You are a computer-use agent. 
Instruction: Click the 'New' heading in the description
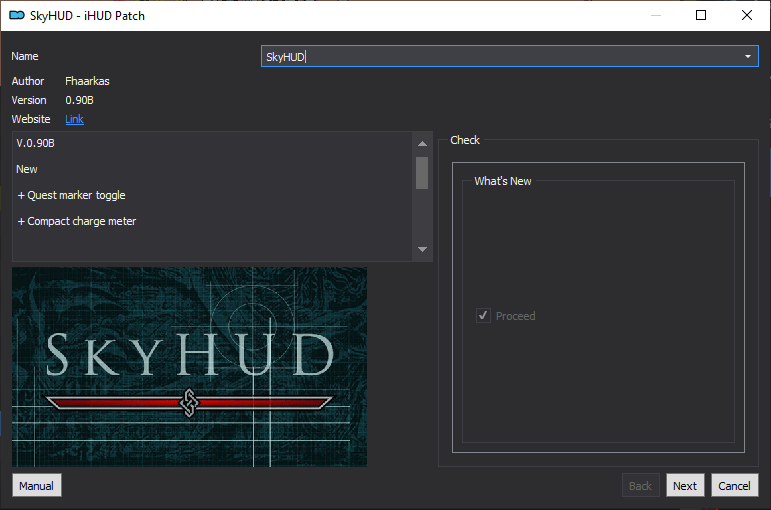coord(27,169)
